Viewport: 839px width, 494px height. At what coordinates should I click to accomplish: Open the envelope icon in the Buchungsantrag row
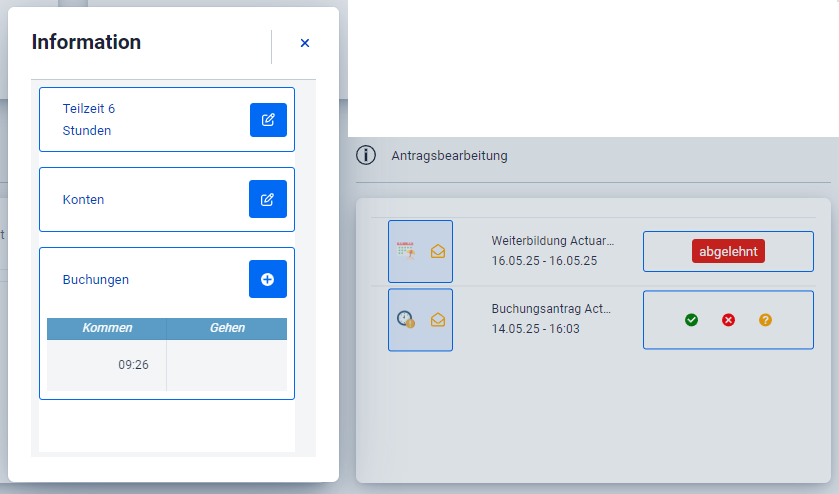[x=438, y=320]
